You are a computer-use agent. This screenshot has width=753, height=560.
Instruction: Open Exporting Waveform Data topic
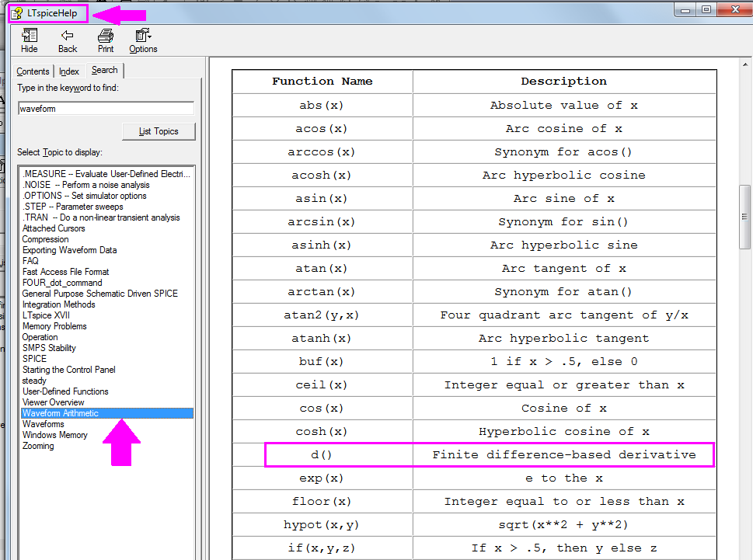tap(70, 250)
